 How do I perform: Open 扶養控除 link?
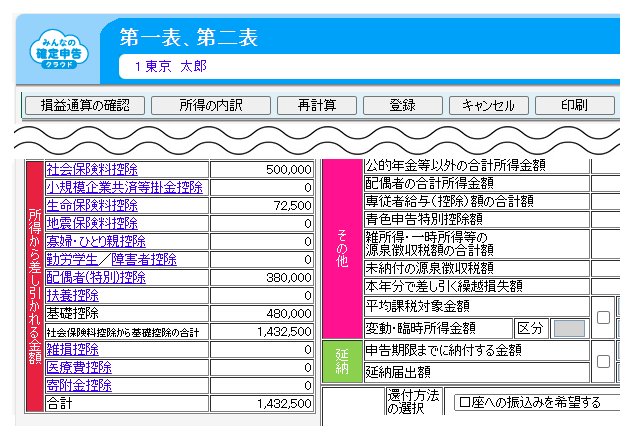tap(72, 295)
